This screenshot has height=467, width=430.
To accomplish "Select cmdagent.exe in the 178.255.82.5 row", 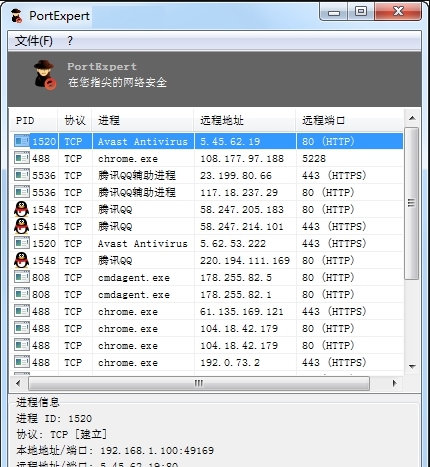I will click(x=134, y=277).
